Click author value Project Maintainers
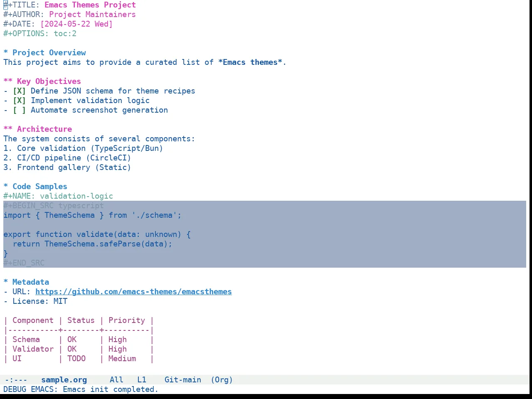Image resolution: width=532 pixels, height=399 pixels. tap(92, 15)
